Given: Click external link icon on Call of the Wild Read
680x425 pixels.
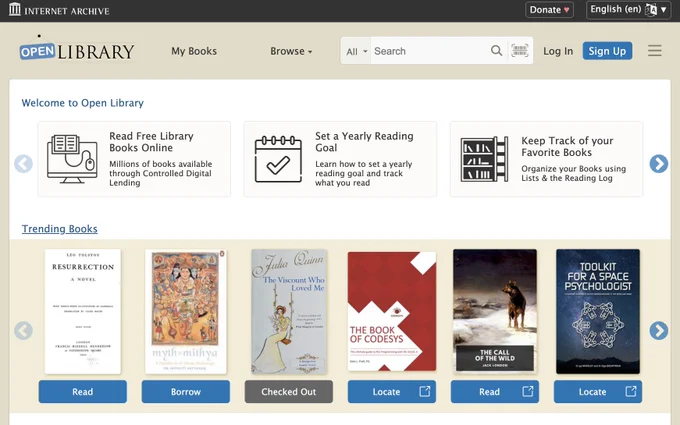Looking at the screenshot, I should tap(528, 392).
